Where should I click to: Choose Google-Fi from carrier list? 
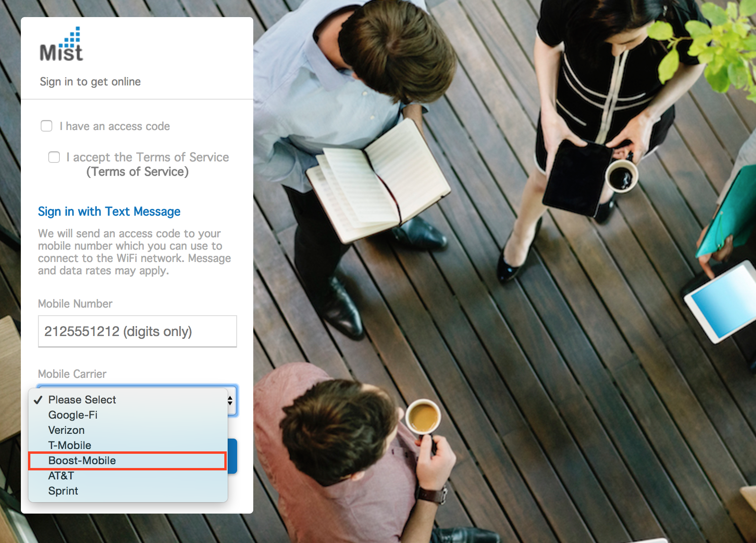tap(128, 415)
